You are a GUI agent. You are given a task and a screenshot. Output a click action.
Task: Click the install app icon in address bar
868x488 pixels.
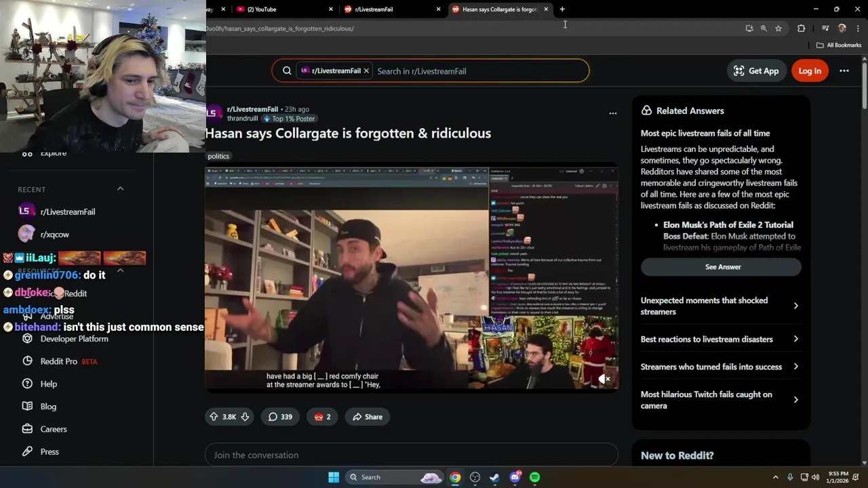tap(749, 28)
